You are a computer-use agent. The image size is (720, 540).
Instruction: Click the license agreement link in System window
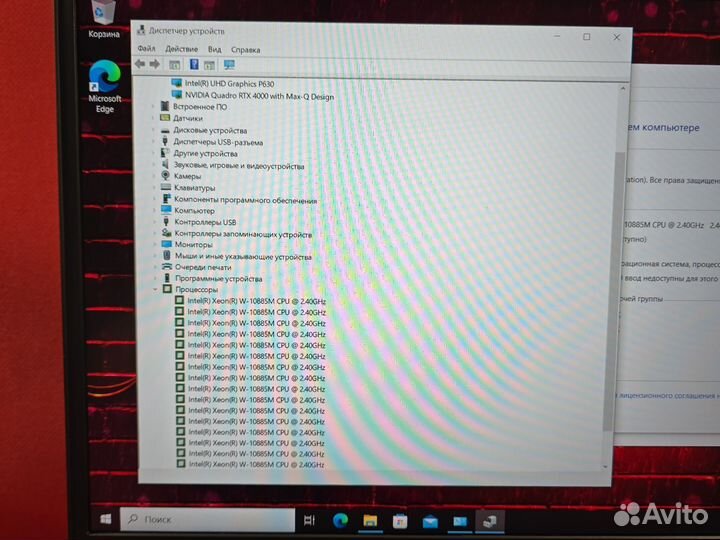pos(669,395)
